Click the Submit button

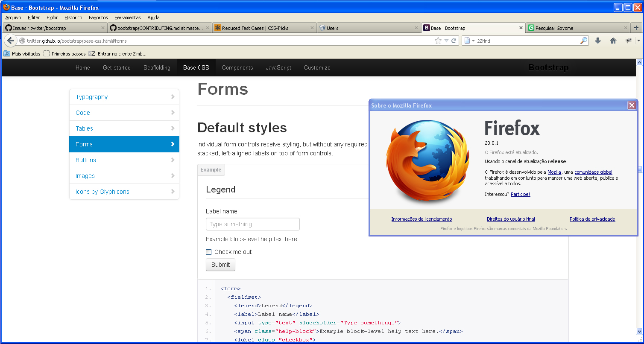tap(220, 265)
